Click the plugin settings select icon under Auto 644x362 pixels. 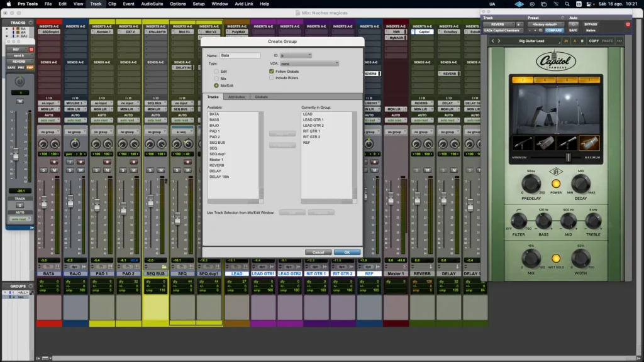573,25
